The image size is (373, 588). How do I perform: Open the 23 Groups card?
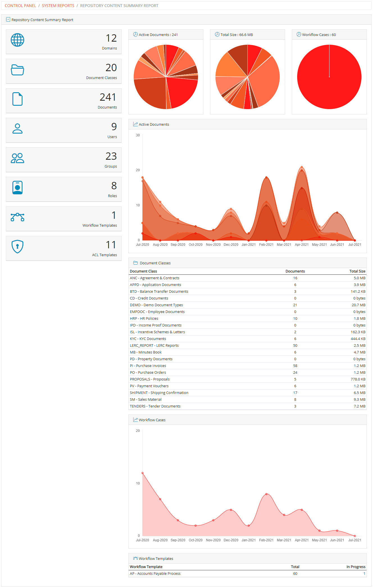64,160
